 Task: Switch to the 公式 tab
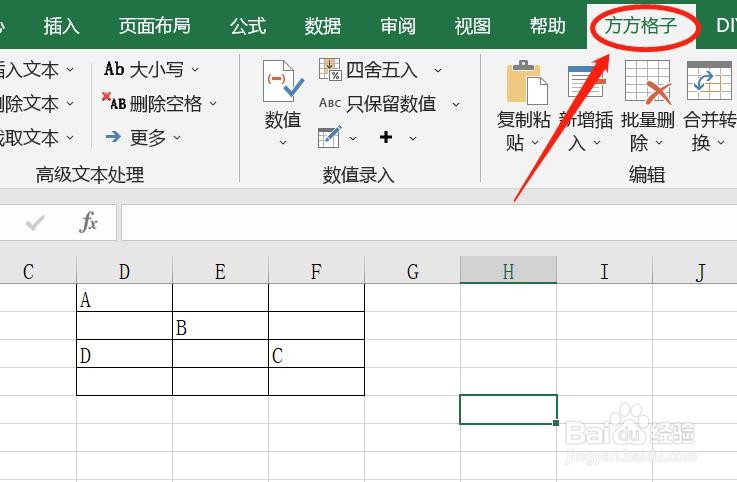tap(248, 26)
